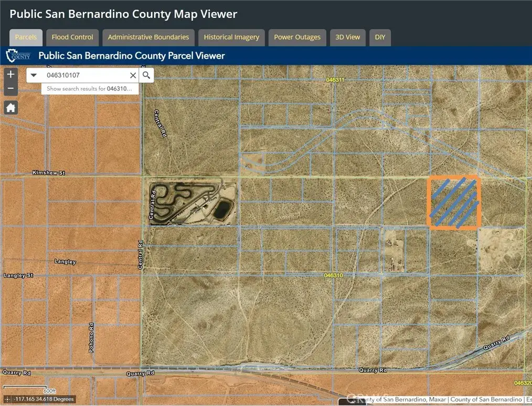The height and width of the screenshot is (406, 532).
Task: Open the County of San Bernardino attribution link
Action: pos(485,399)
